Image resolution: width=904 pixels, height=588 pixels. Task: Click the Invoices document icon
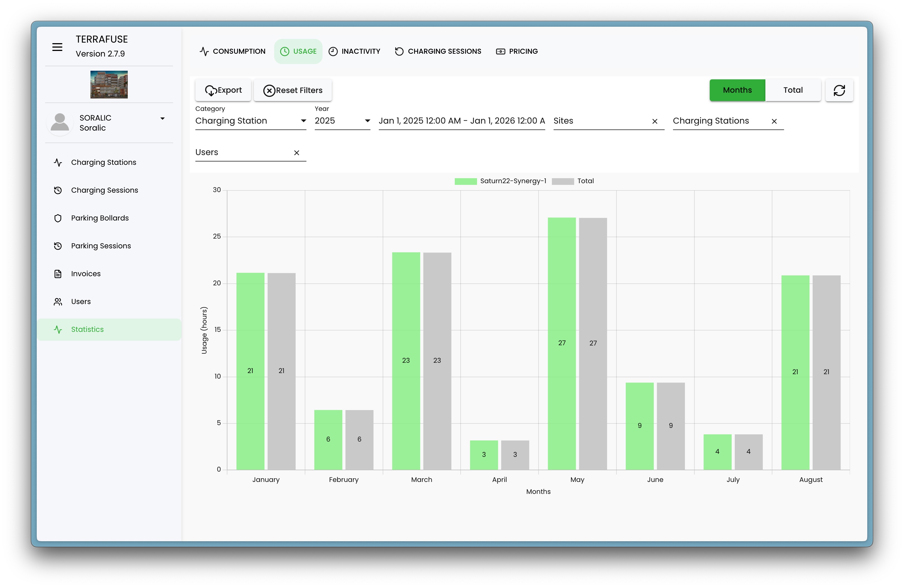click(x=58, y=274)
